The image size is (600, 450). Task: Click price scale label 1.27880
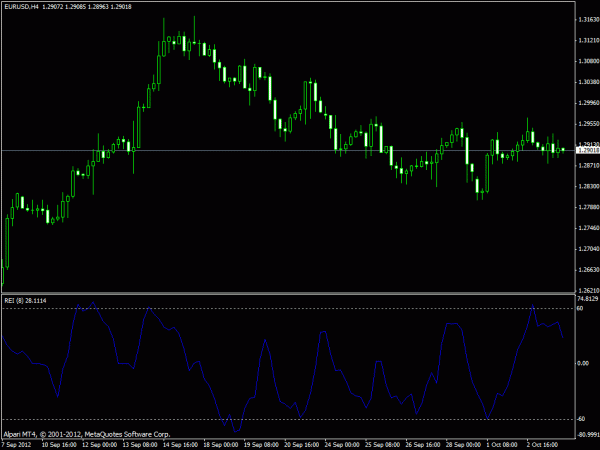coord(589,207)
